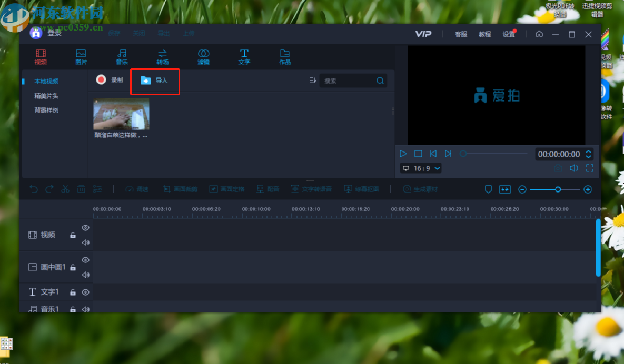Select 本地视频 in the sidebar
The width and height of the screenshot is (624, 364).
coord(46,81)
